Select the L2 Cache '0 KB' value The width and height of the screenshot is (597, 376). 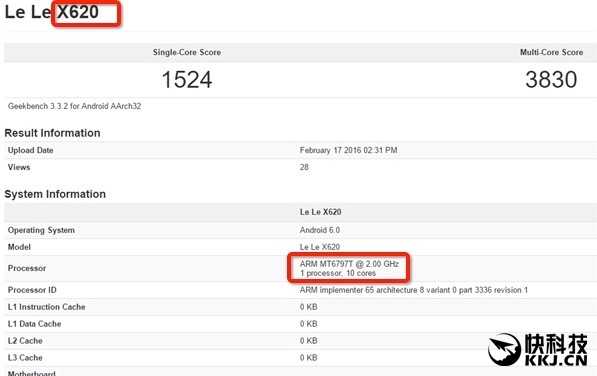[308, 341]
